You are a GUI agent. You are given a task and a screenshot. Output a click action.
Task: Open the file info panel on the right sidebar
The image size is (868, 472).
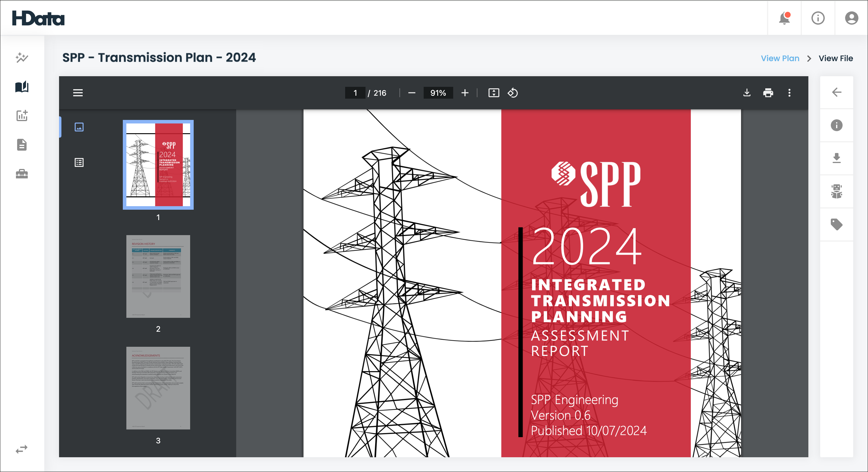point(837,125)
